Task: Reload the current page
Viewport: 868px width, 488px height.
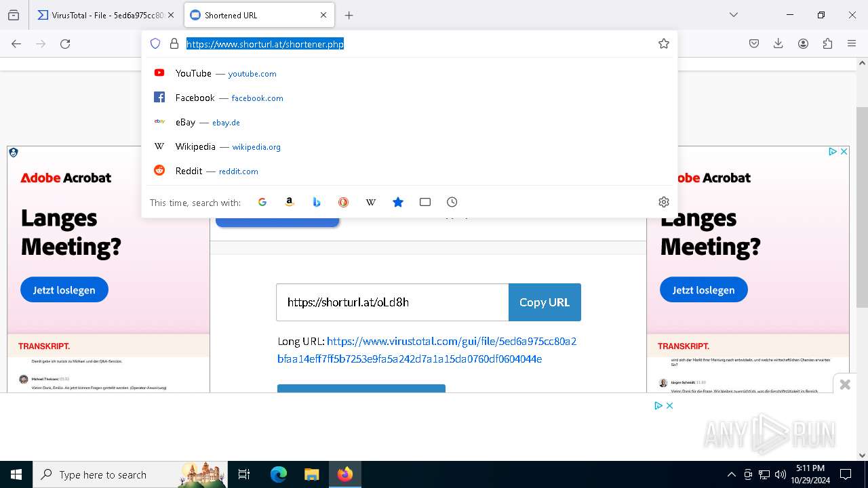Action: [x=65, y=43]
